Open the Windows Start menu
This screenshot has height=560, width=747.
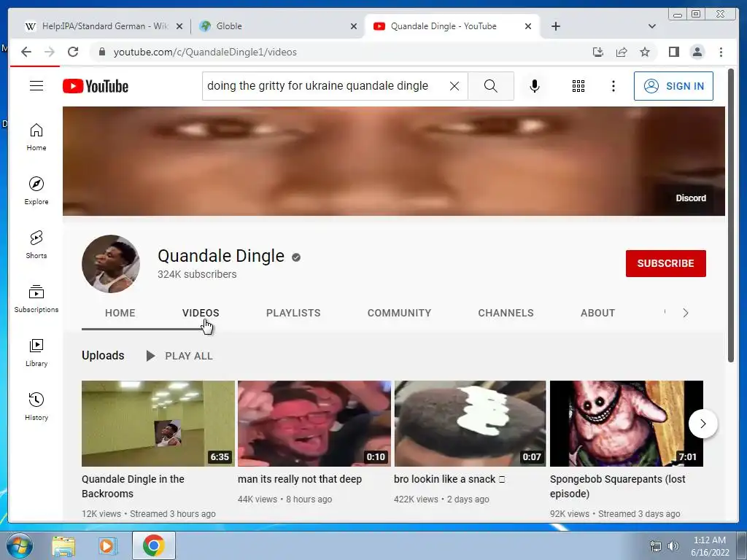(20, 545)
